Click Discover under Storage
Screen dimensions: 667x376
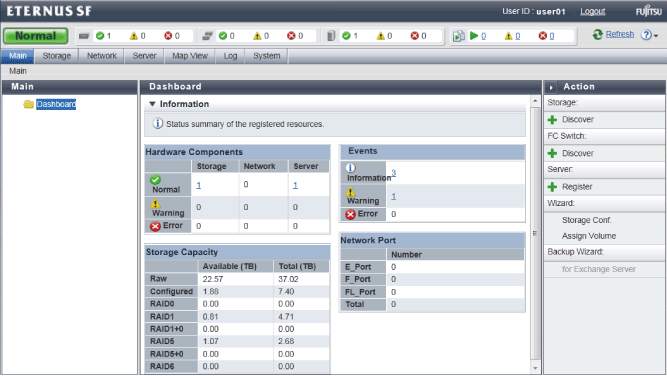tap(578, 120)
